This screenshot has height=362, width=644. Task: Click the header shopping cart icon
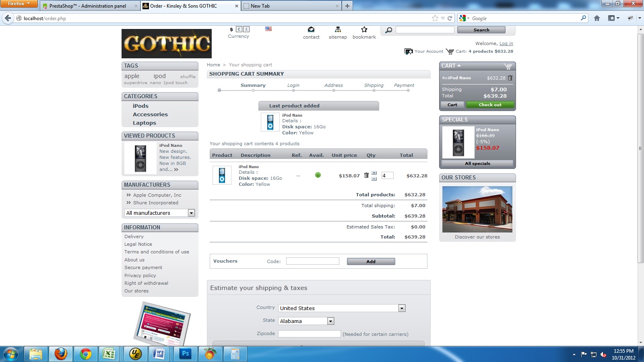450,51
